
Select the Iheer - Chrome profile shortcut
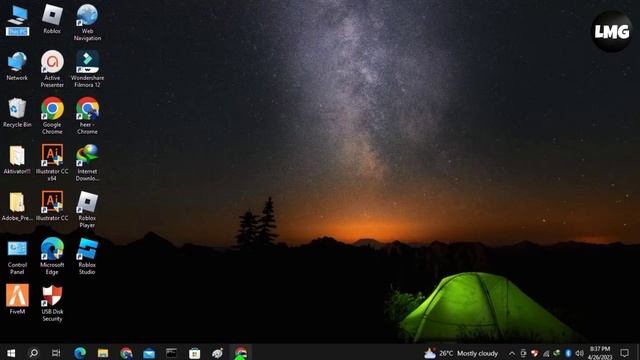pyautogui.click(x=87, y=116)
